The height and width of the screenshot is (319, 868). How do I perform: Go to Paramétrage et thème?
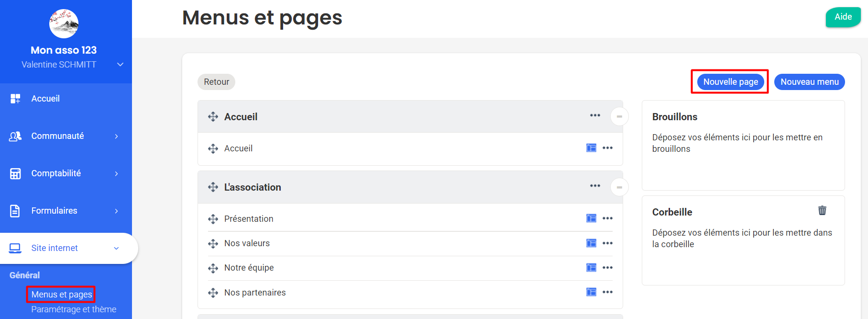pyautogui.click(x=74, y=309)
